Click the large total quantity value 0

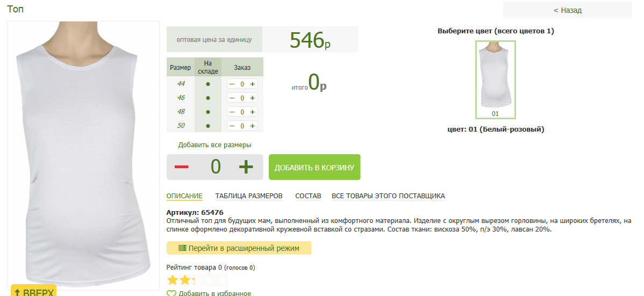(216, 167)
